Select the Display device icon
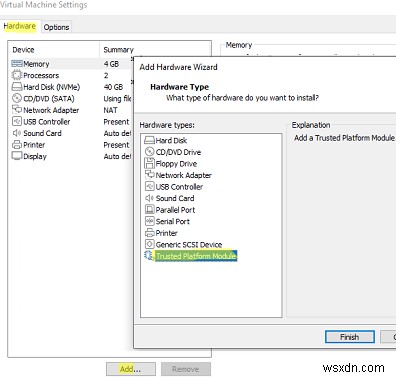The height and width of the screenshot is (378, 396). click(x=17, y=156)
